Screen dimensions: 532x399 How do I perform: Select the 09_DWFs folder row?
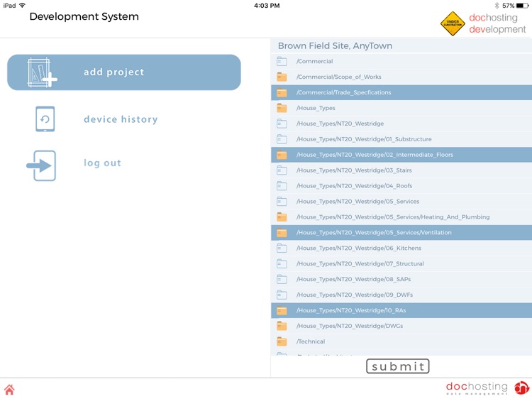(x=401, y=295)
